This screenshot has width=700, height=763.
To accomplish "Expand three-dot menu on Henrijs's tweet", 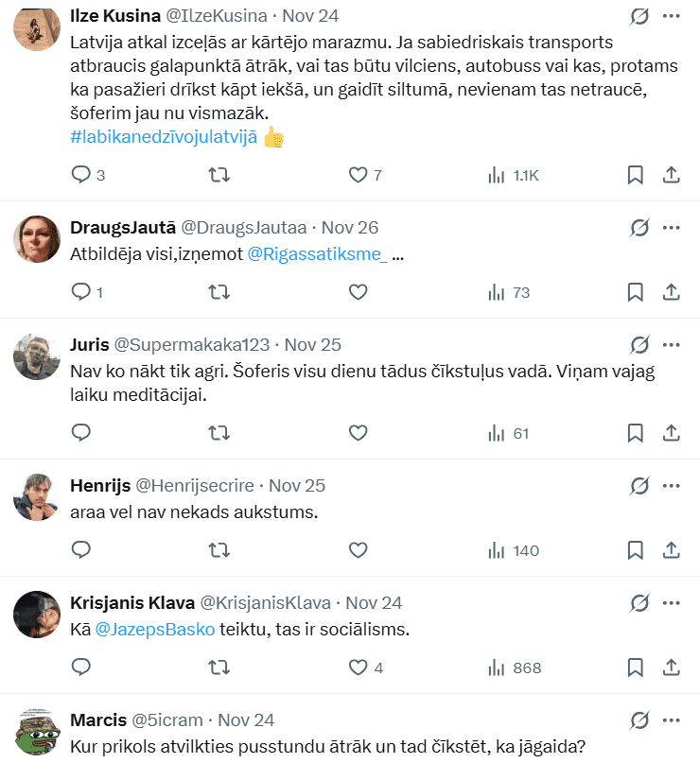I will click(x=671, y=486).
